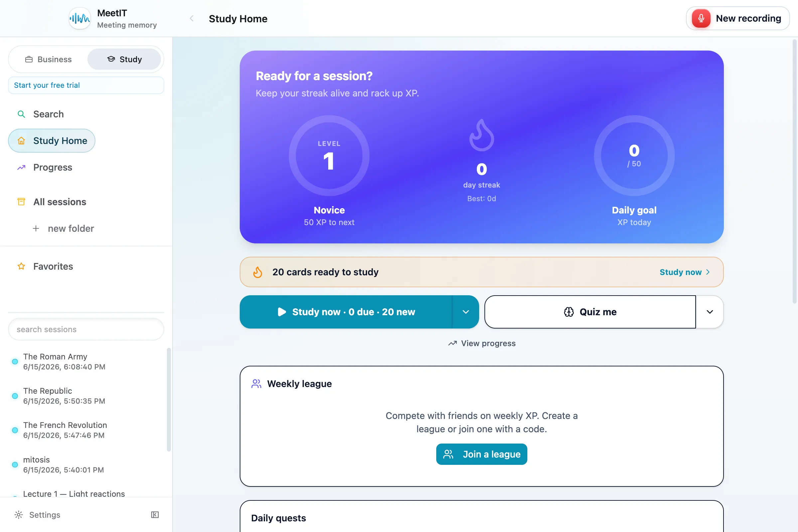
Task: Click the chevron arrow after Study now link
Action: [708, 272]
